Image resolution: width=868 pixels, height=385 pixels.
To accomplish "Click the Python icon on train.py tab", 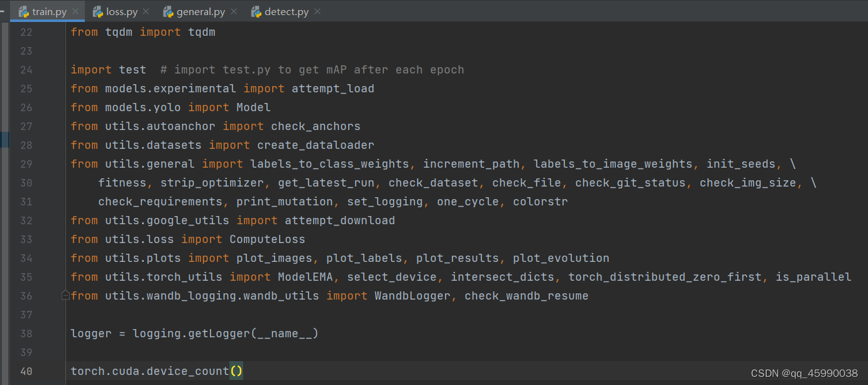I will [23, 11].
